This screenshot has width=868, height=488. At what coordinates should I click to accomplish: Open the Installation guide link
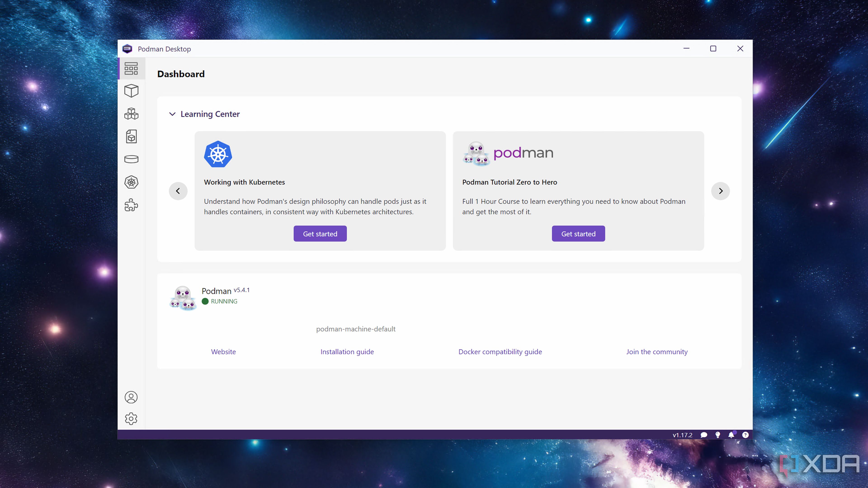pyautogui.click(x=347, y=352)
